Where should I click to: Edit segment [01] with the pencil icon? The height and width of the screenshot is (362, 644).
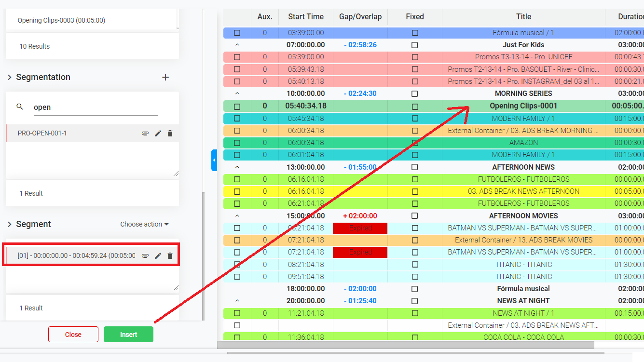pyautogui.click(x=158, y=256)
